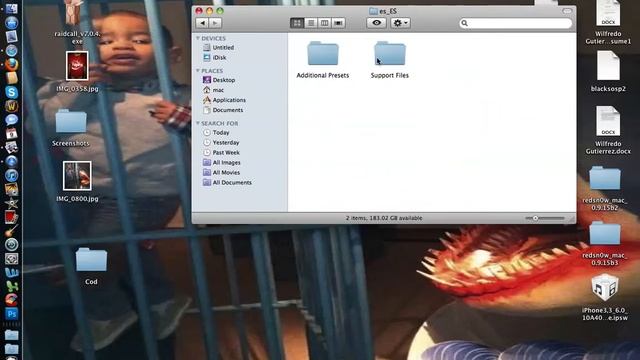The width and height of the screenshot is (640, 360).
Task: Click the Finder search field
Action: (516, 23)
